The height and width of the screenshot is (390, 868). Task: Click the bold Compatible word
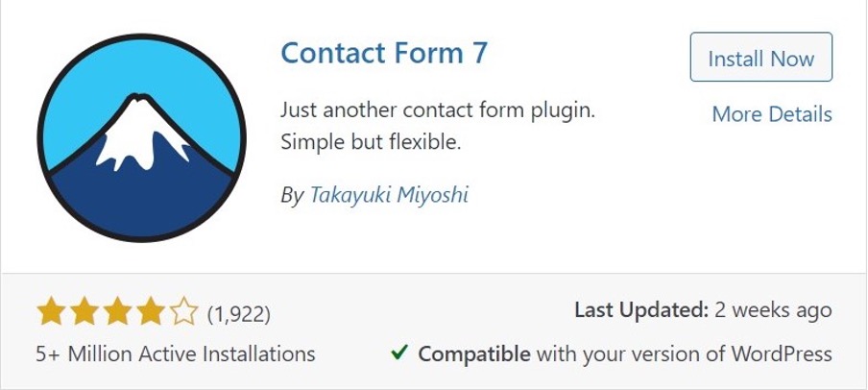coord(474,353)
